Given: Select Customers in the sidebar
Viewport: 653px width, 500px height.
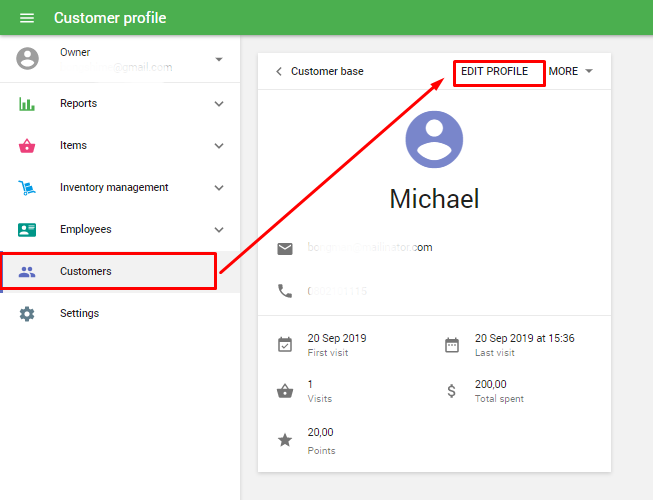Looking at the screenshot, I should pyautogui.click(x=86, y=272).
